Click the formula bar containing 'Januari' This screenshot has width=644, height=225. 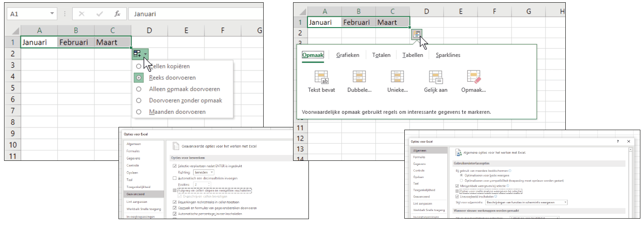tap(195, 14)
